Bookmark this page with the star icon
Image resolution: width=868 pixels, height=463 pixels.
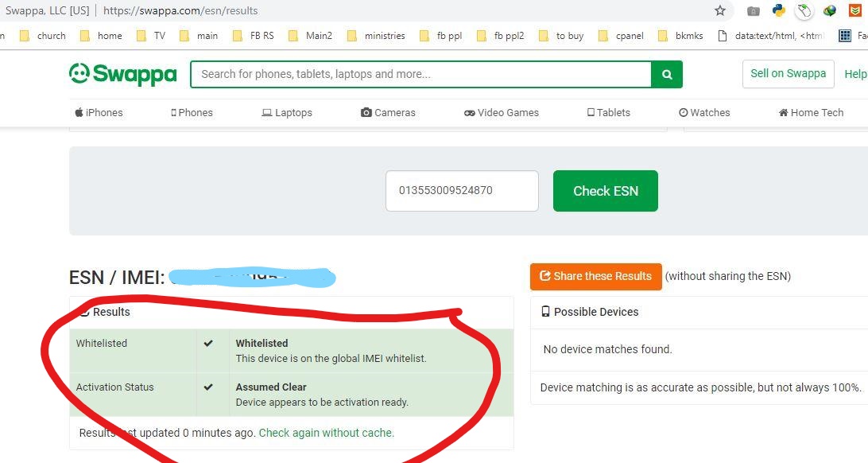[x=720, y=11]
